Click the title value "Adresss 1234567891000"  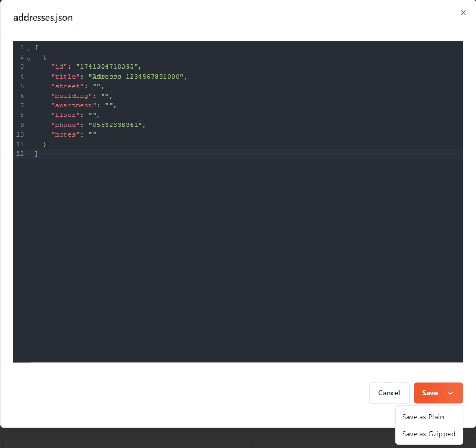pos(138,77)
